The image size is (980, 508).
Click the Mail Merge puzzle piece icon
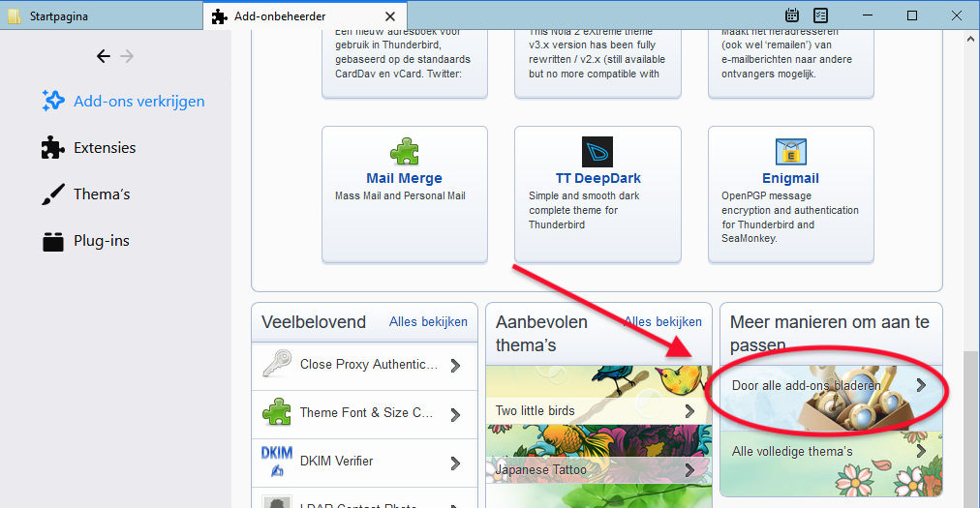pyautogui.click(x=404, y=152)
